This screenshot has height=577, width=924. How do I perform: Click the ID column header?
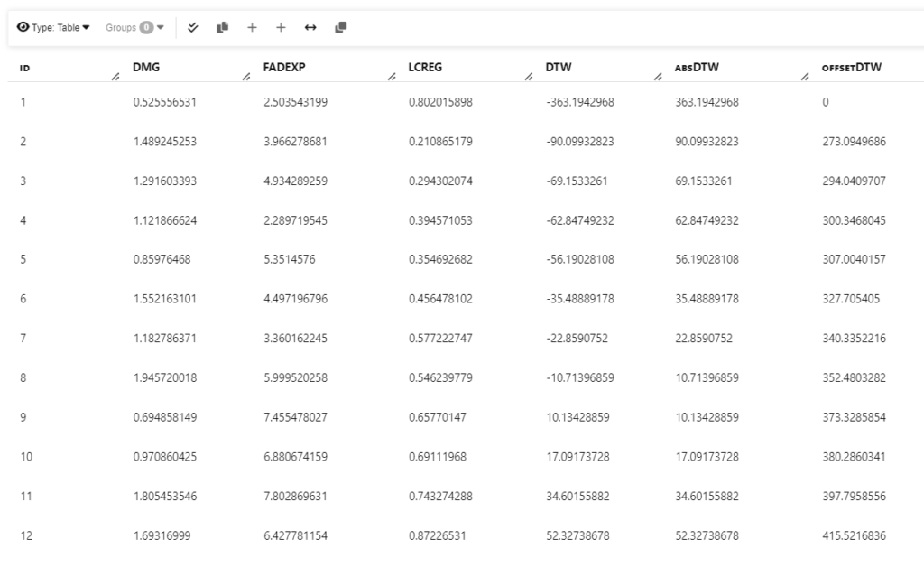tap(23, 68)
